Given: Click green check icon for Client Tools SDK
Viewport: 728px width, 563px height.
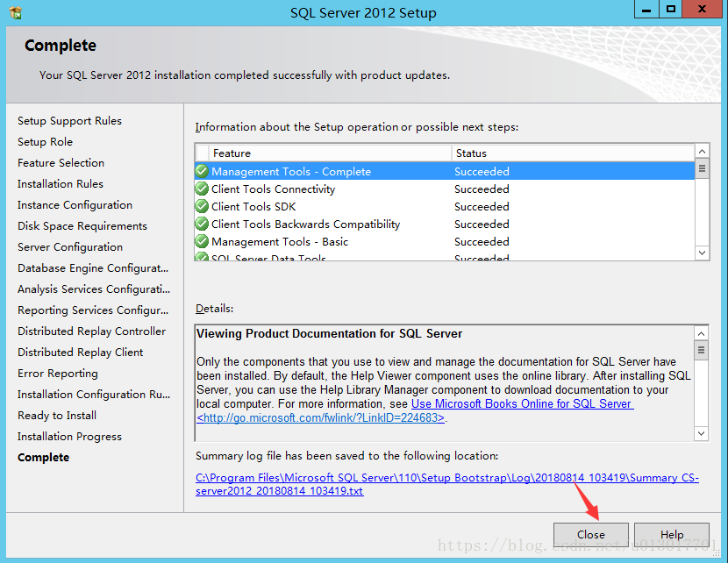Looking at the screenshot, I should point(202,207).
